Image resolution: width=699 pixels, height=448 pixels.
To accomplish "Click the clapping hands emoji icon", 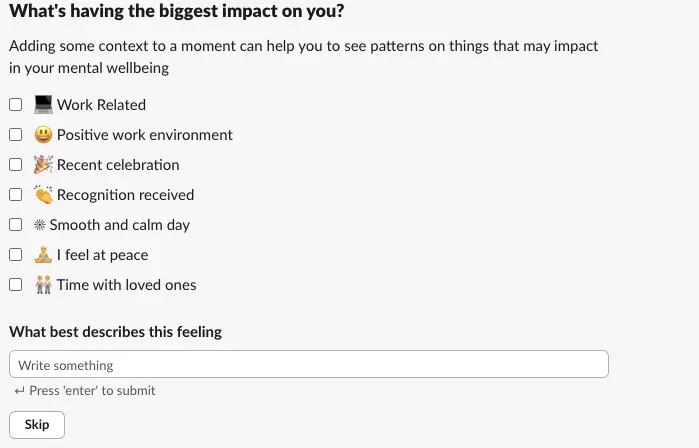I will point(43,195).
